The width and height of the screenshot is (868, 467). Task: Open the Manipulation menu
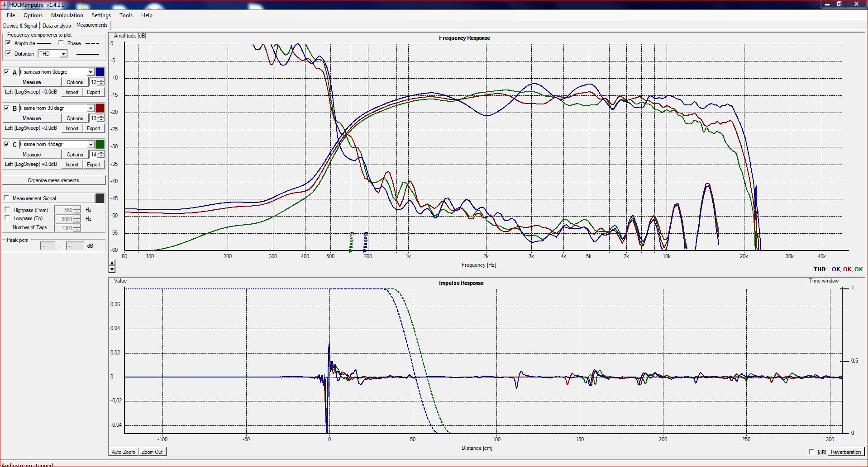(x=67, y=15)
